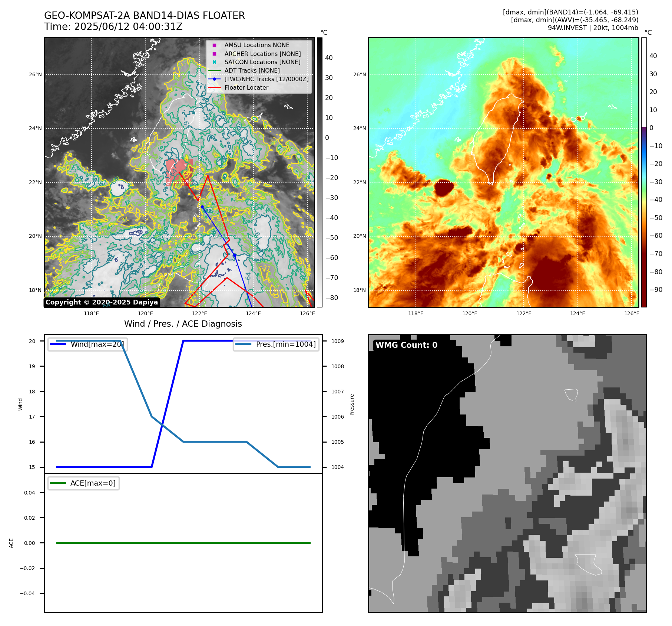
Task: Select the rainbow AWV temperature colorbar
Action: (644, 172)
